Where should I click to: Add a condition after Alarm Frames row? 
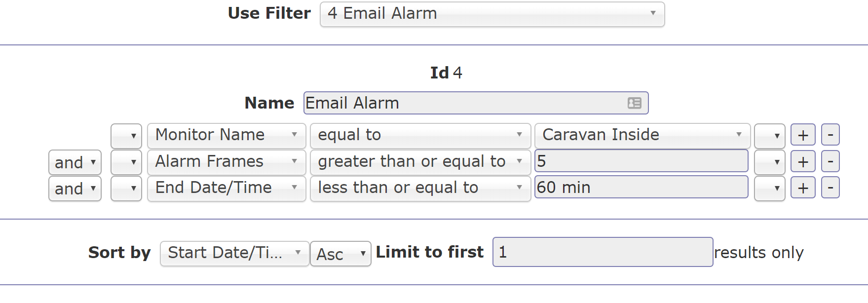pos(803,161)
